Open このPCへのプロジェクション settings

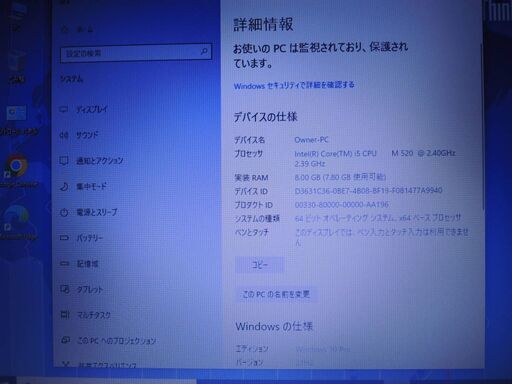tap(108, 341)
